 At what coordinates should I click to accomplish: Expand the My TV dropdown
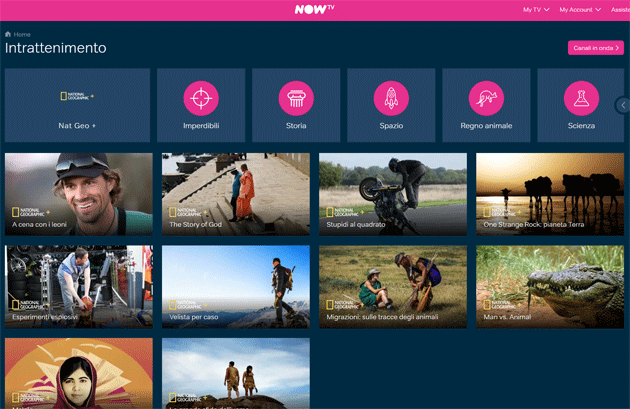click(536, 10)
